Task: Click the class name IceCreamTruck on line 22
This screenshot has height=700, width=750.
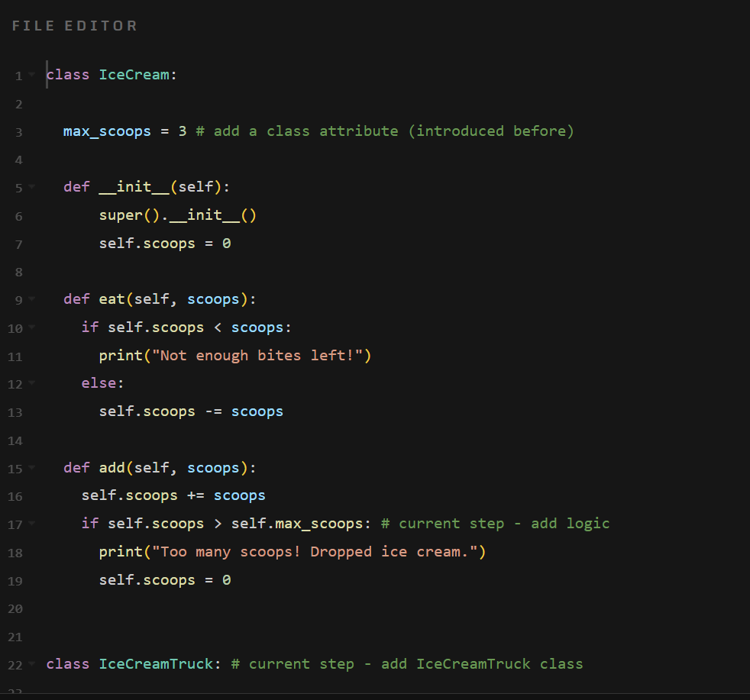Action: [x=156, y=664]
